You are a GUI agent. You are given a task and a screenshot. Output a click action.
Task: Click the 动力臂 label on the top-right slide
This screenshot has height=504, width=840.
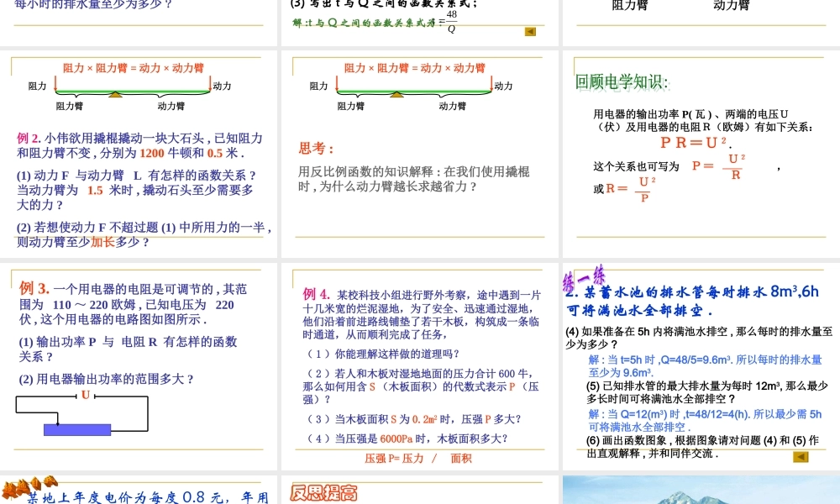pos(732,6)
